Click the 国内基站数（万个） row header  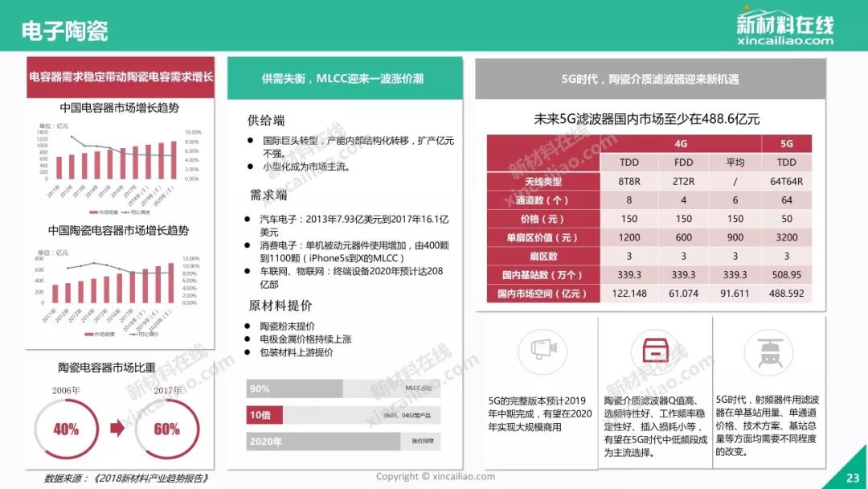click(543, 275)
